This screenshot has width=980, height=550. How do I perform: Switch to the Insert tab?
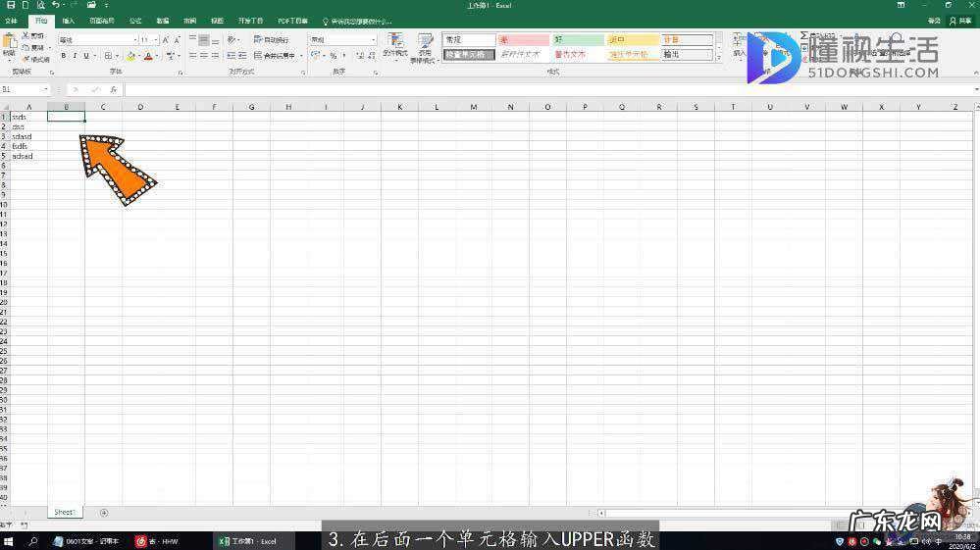pyautogui.click(x=68, y=21)
